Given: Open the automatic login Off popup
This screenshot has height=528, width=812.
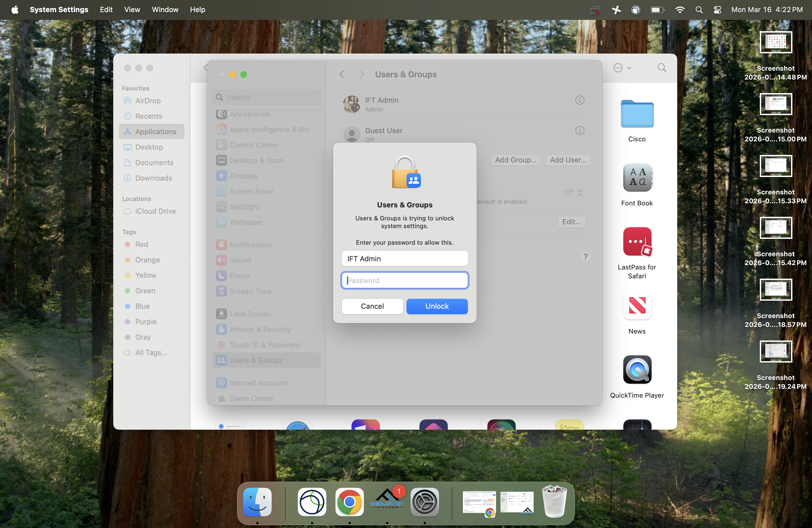Looking at the screenshot, I should pyautogui.click(x=573, y=192).
